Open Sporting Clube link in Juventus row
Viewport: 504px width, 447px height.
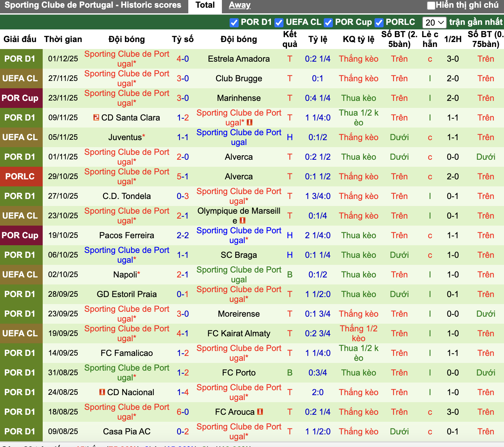(239, 137)
